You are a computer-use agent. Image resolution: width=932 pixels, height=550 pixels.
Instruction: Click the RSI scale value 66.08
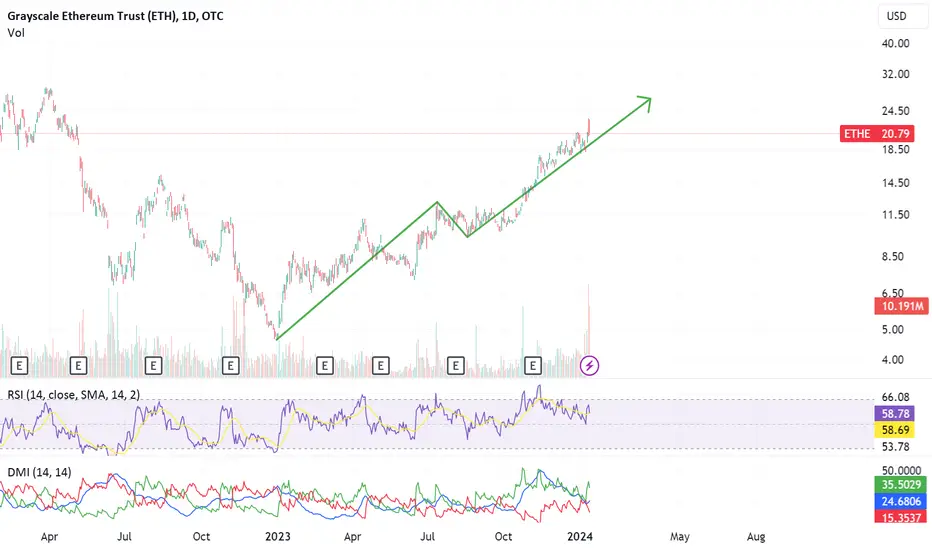click(x=895, y=397)
